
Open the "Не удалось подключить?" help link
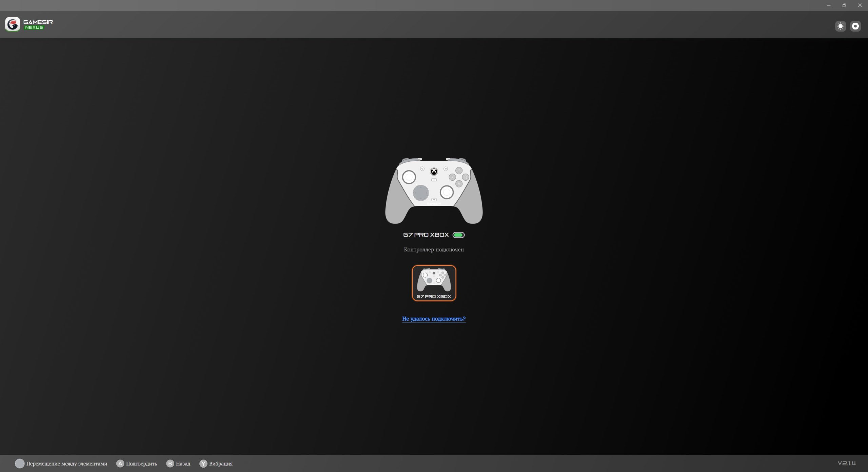[434, 319]
